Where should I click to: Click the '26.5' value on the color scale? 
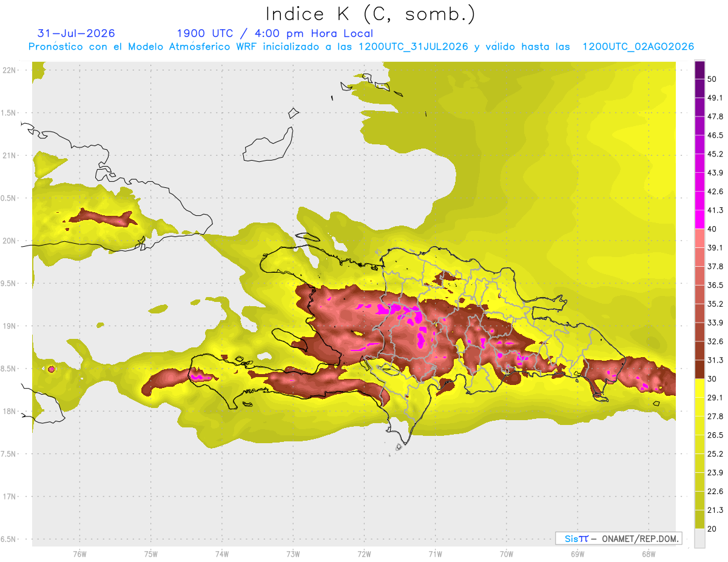click(715, 435)
